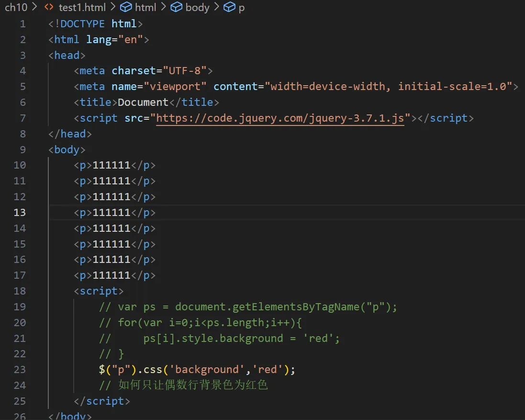Follow the jQuery 3.7.1 script URL
Viewport: 525px width, 420px height.
click(280, 118)
